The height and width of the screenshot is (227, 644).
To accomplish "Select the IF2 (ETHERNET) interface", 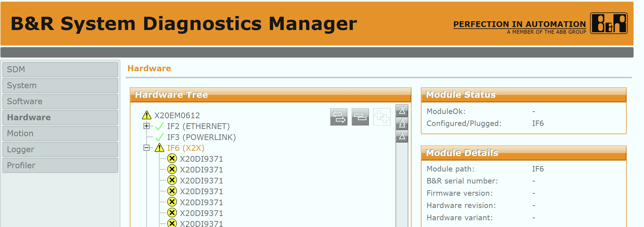I will tap(198, 126).
